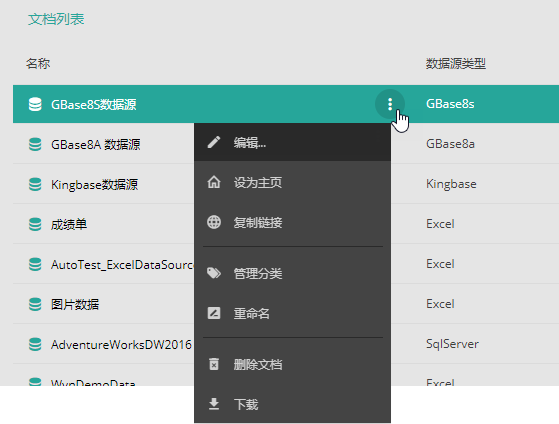
Task: Click database icon of 成绩单 row
Action: pyautogui.click(x=35, y=224)
